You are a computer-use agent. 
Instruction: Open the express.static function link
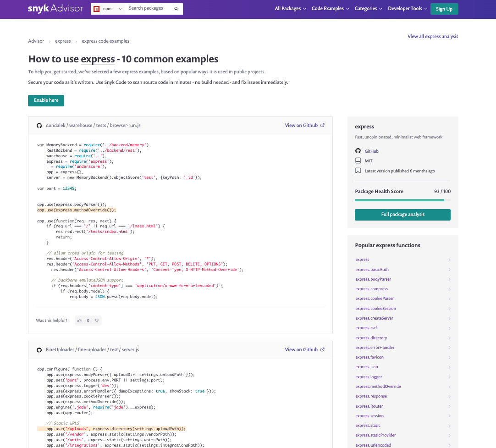368,426
